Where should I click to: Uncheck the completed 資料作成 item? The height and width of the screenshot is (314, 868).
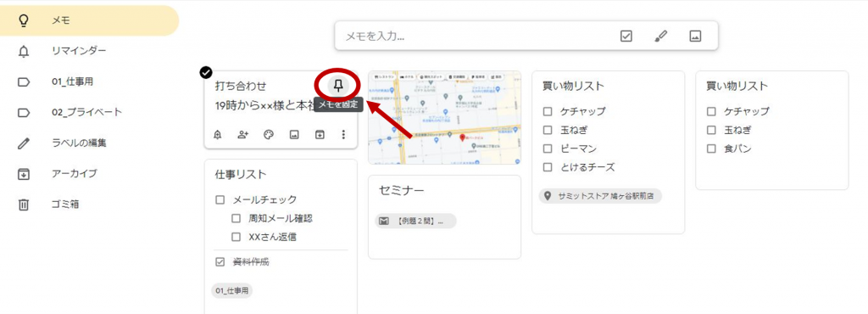(220, 262)
